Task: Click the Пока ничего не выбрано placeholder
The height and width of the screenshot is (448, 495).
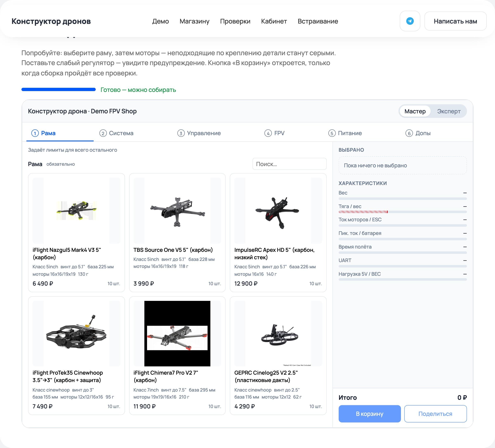Action: click(402, 165)
